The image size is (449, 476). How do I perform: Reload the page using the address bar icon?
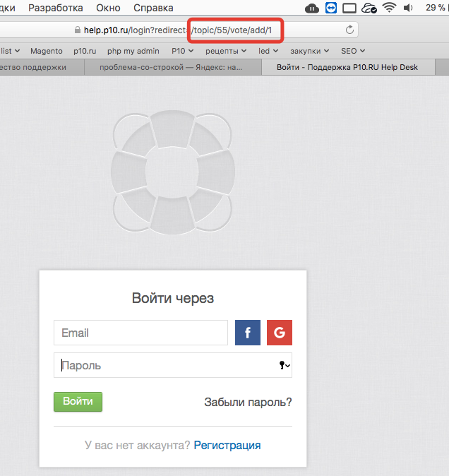(349, 30)
